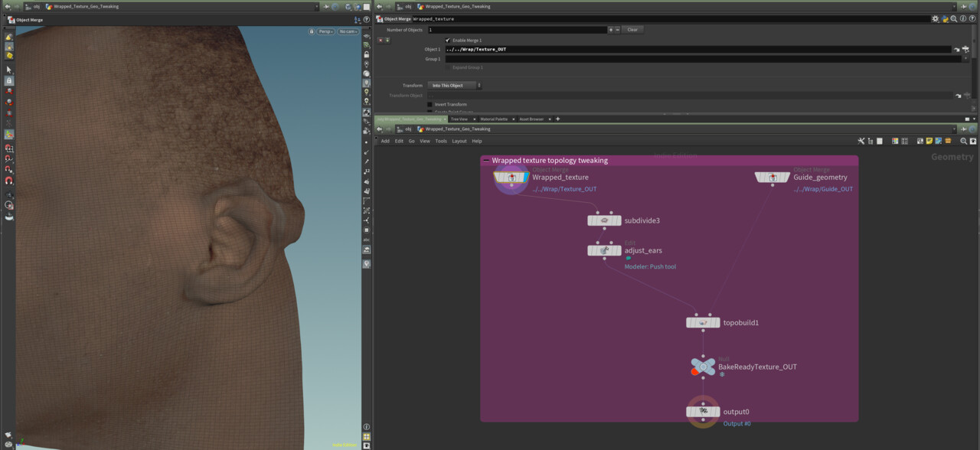Open the Help menu in network editor
The height and width of the screenshot is (450, 980).
(477, 141)
